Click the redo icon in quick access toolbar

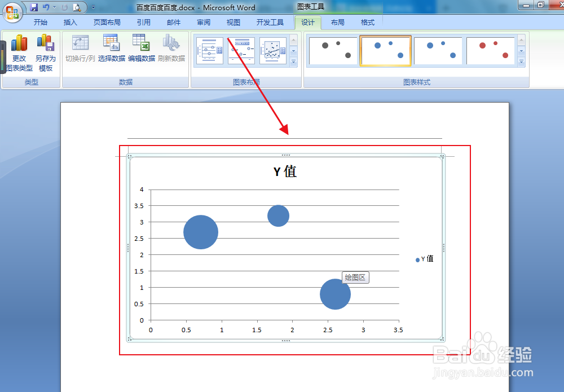65,7
